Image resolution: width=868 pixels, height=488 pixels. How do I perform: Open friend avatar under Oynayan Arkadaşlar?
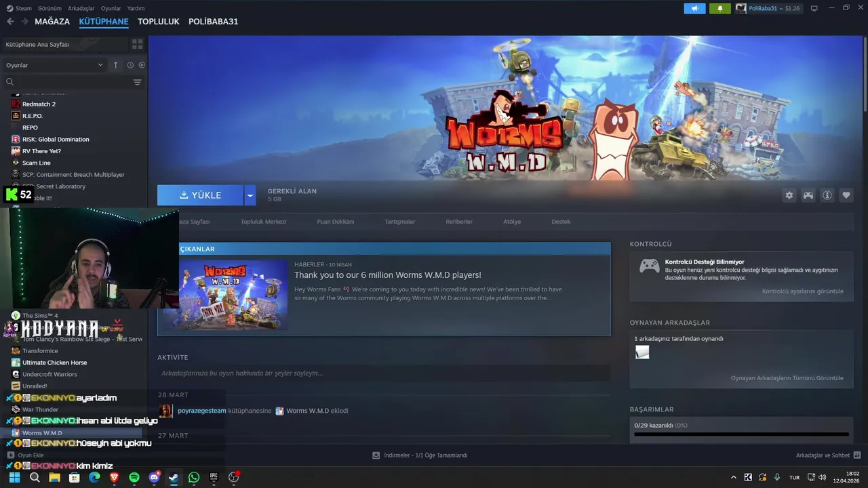642,352
